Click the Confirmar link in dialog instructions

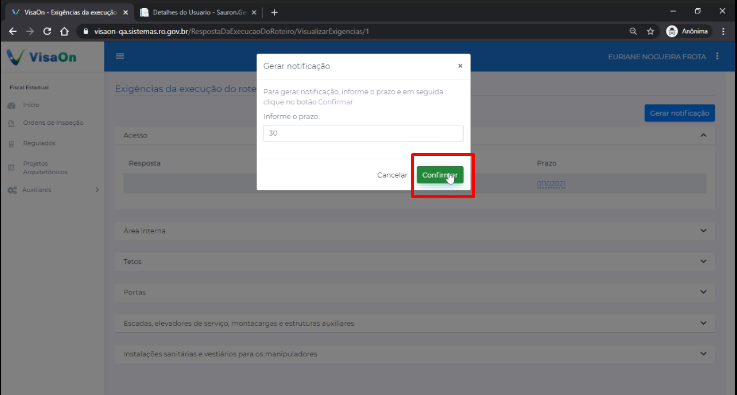tap(335, 102)
